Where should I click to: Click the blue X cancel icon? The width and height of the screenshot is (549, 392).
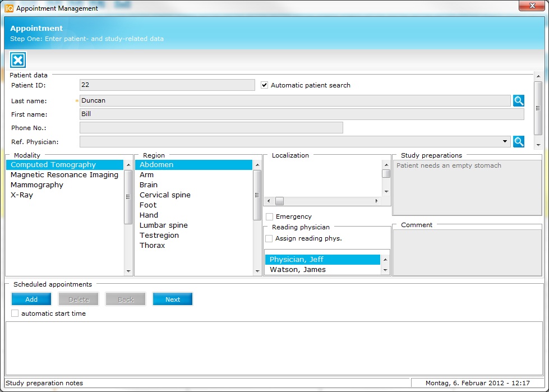tap(18, 61)
